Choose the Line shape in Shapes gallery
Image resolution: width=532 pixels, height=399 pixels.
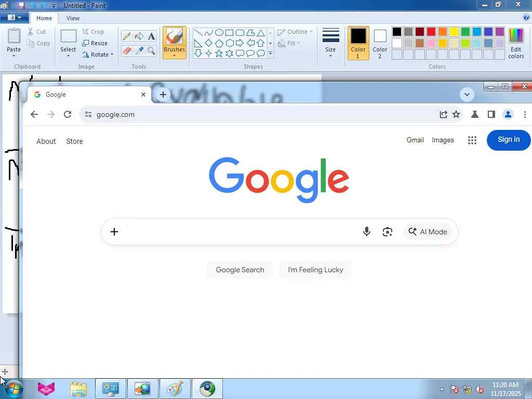tap(198, 33)
